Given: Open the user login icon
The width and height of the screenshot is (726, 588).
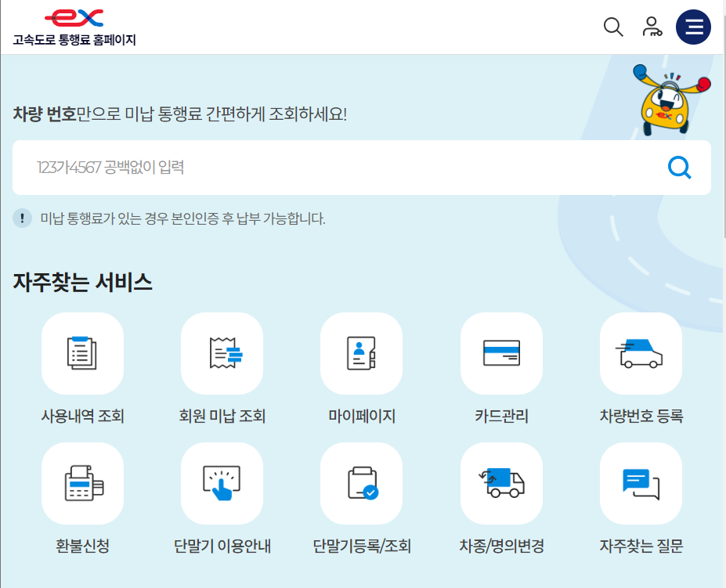Looking at the screenshot, I should (x=652, y=27).
